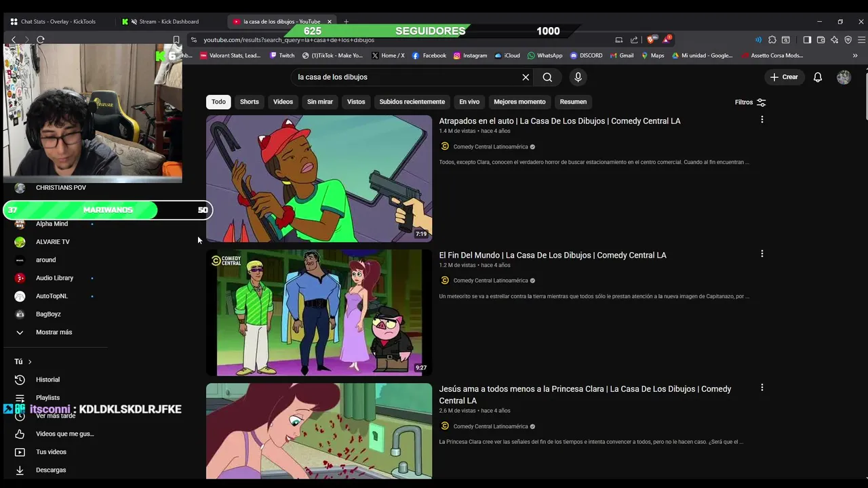Viewport: 868px width, 488px height.
Task: Open the around channel subscription
Action: tap(46, 260)
